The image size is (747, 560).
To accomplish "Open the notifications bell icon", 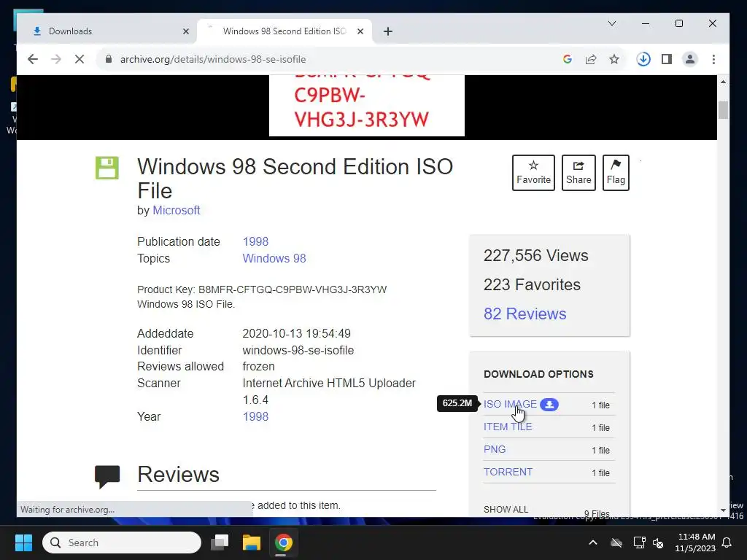I will [x=727, y=542].
